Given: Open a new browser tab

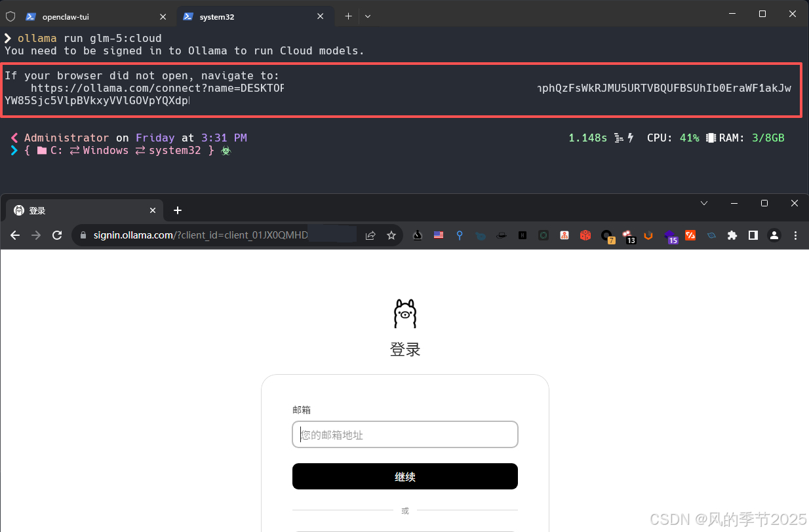Looking at the screenshot, I should tap(177, 210).
